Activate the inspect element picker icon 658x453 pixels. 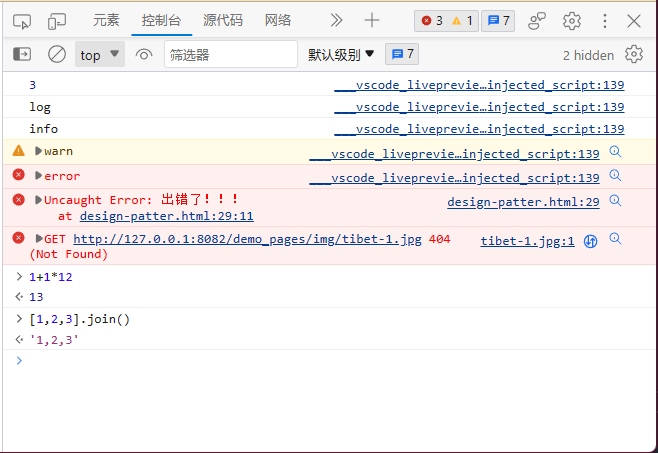point(22,20)
